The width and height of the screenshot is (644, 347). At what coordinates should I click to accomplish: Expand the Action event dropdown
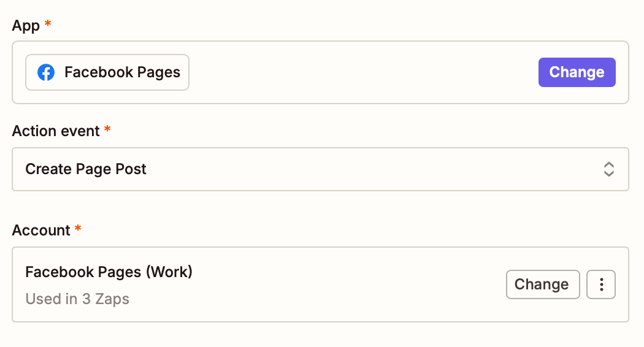coord(320,169)
